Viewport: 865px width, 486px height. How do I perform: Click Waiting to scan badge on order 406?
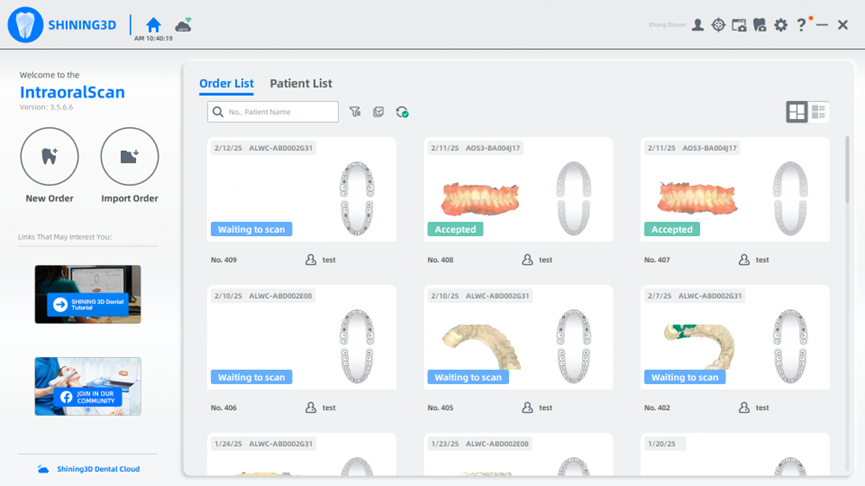point(252,377)
